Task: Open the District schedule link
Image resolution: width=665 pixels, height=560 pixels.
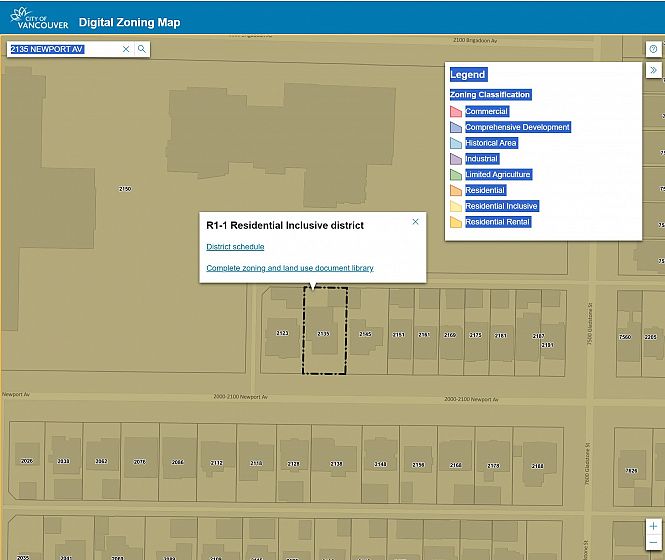Action: [235, 246]
